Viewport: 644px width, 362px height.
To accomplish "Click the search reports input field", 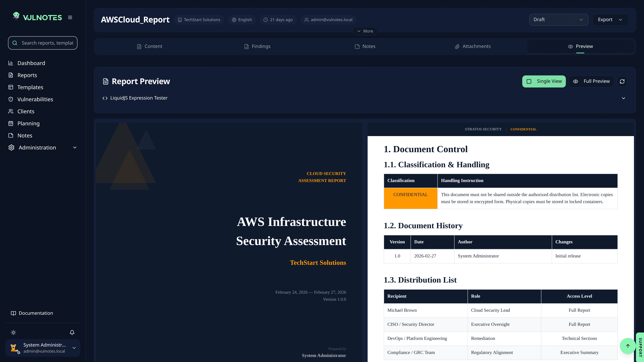I will point(43,43).
